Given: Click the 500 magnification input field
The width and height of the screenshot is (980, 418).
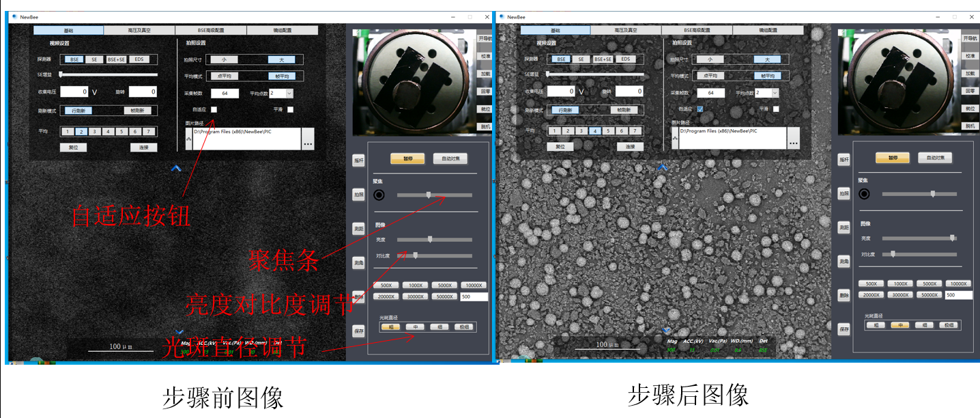Looking at the screenshot, I should click(472, 296).
